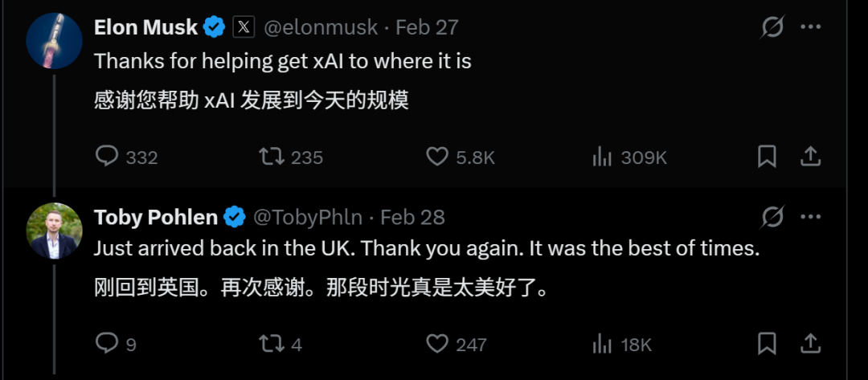
Task: Share Toby Pohlen's tweet
Action: pos(811,344)
